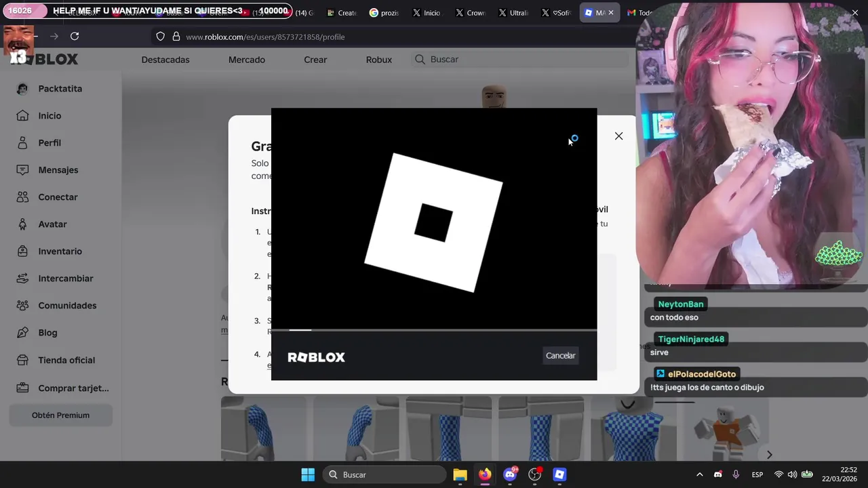
Task: Close the active Roblox browser tab
Action: point(611,13)
